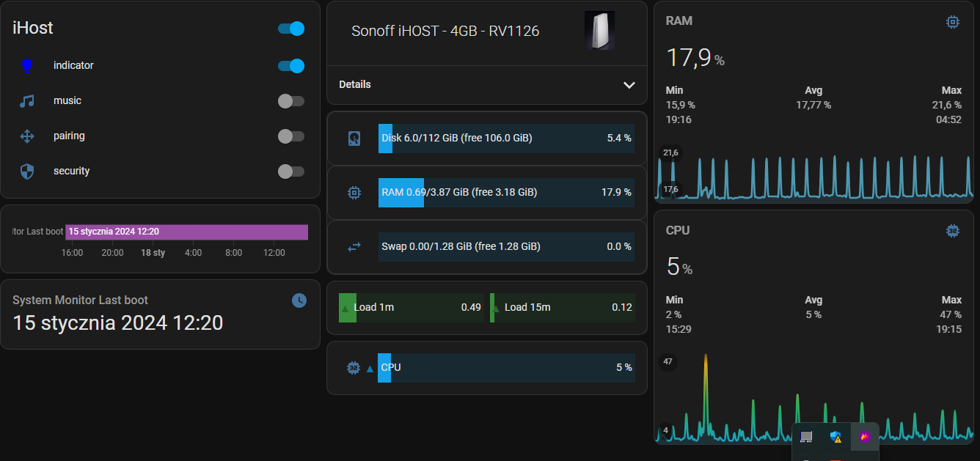
Task: Click the large "15 stycznia 2024 12:20" value
Action: [x=118, y=322]
